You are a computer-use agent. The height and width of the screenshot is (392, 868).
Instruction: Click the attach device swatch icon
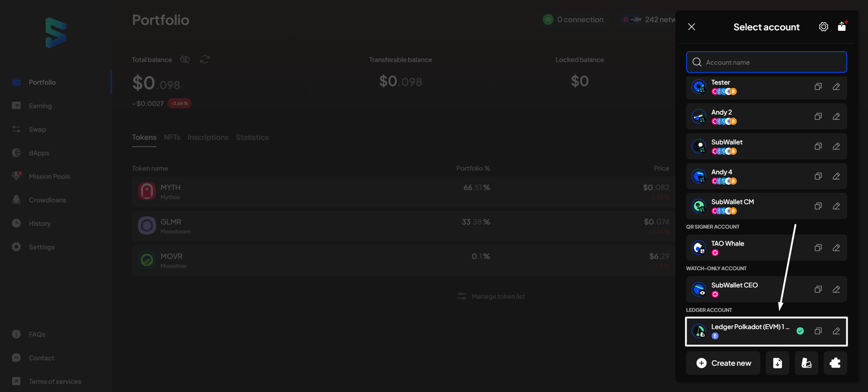[806, 363]
